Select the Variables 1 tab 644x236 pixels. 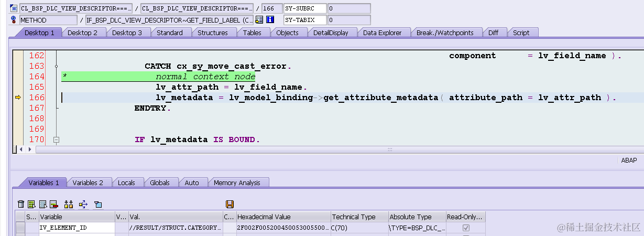44,183
